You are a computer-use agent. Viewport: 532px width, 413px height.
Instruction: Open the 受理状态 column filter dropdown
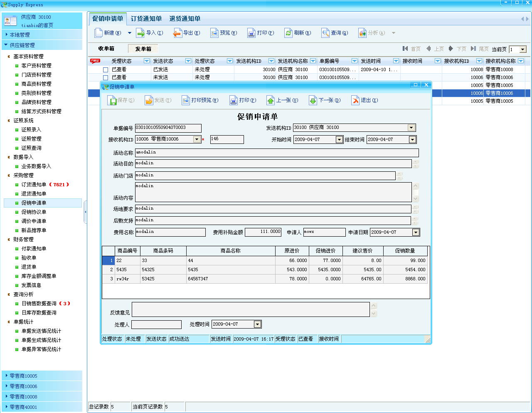pos(146,61)
